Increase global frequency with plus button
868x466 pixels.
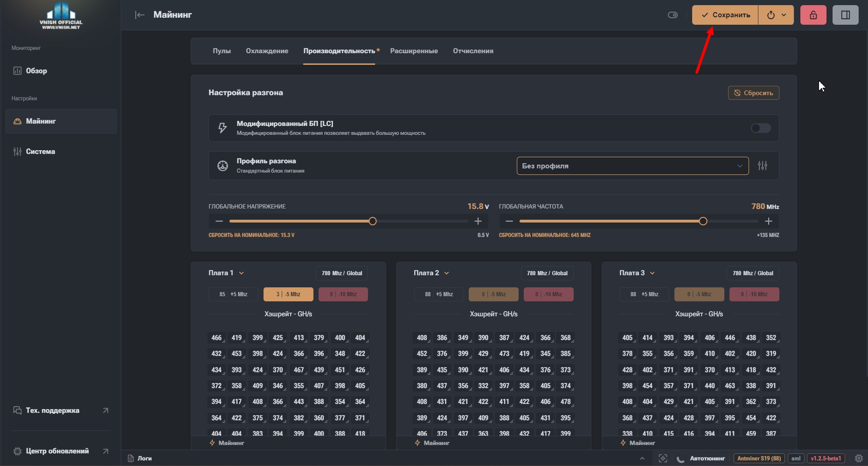(x=769, y=221)
